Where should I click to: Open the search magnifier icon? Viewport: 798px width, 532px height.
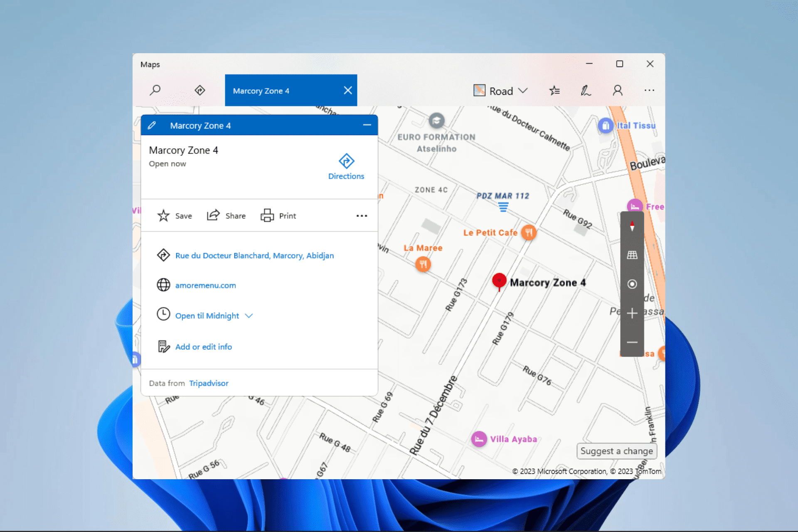point(155,90)
